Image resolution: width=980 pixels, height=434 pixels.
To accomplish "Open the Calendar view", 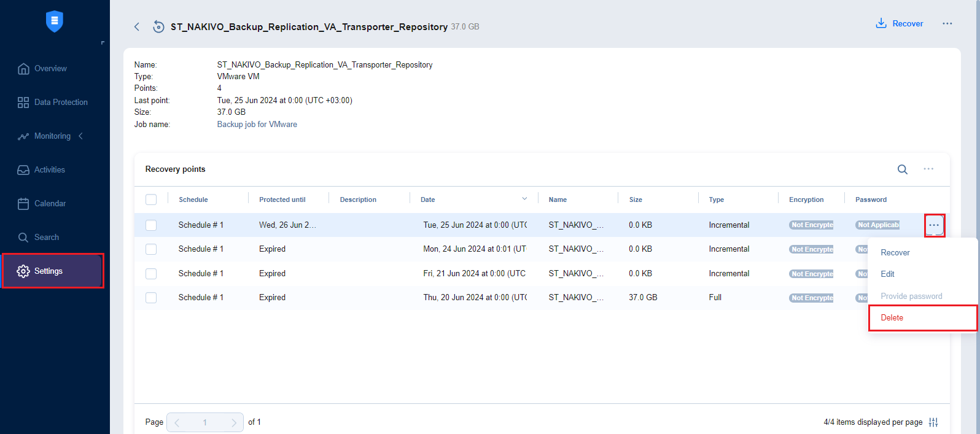I will 50,204.
